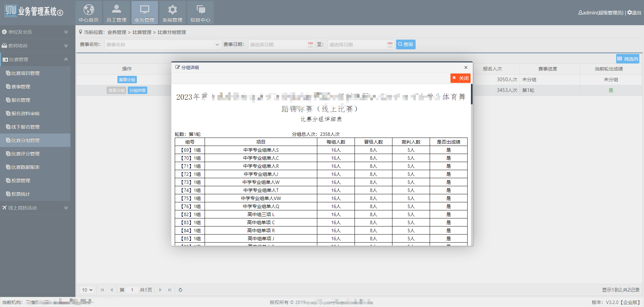Click the 查看分组 button

click(x=116, y=90)
